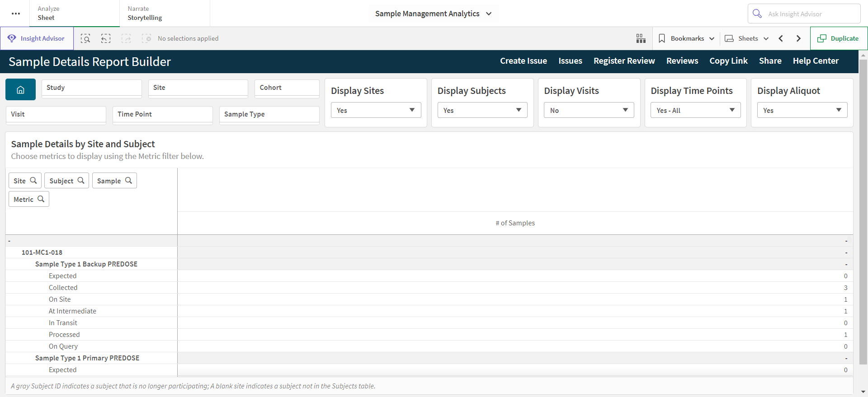This screenshot has width=868, height=397.
Task: Click Share in header
Action: 770,61
